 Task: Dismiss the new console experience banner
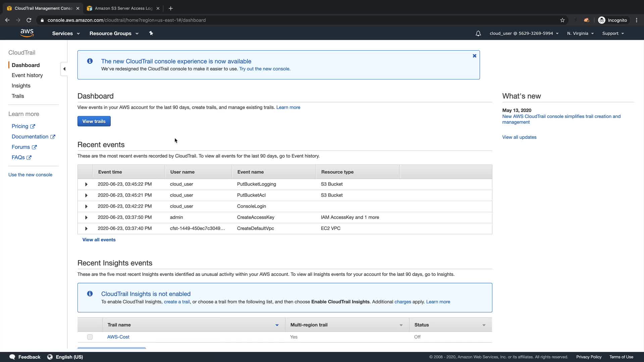pos(474,56)
